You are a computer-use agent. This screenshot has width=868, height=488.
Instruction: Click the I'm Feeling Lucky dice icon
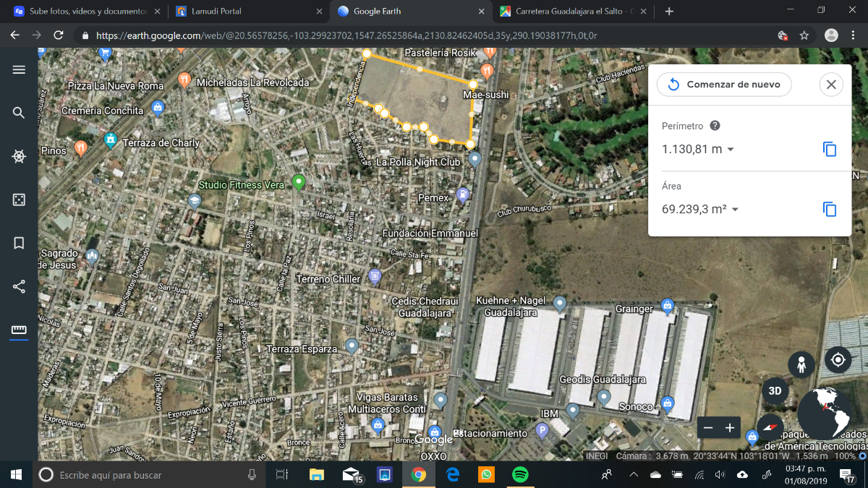point(19,200)
